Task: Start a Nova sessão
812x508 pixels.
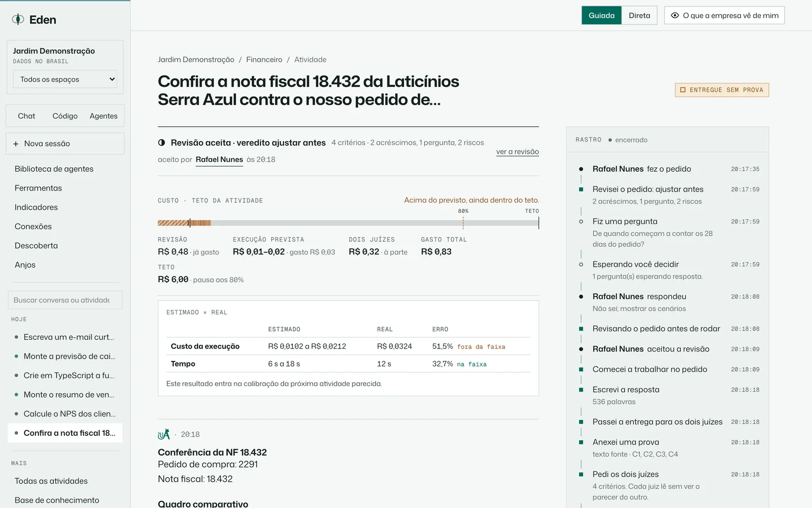Action: 65,144
